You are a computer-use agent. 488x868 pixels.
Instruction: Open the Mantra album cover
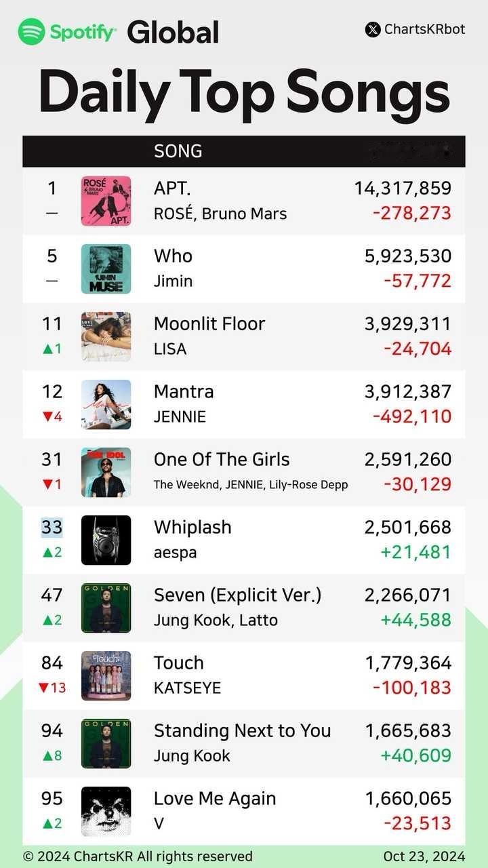coord(106,404)
